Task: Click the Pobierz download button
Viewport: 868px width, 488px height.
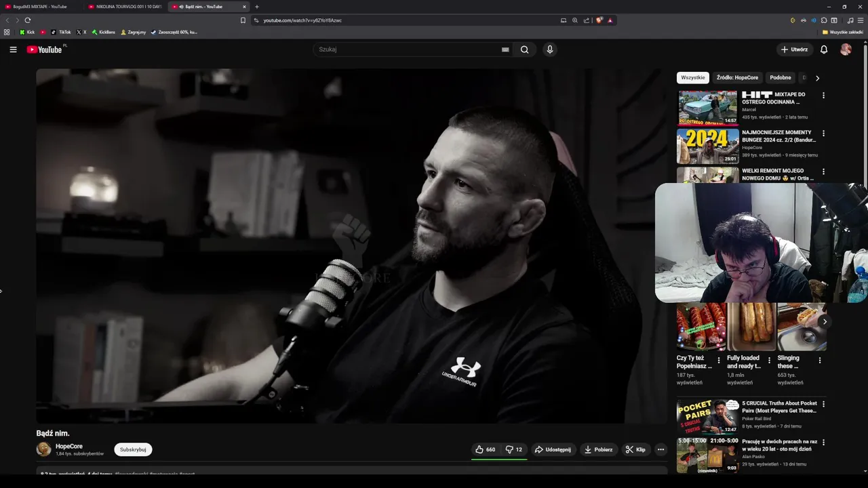Action: [598, 449]
